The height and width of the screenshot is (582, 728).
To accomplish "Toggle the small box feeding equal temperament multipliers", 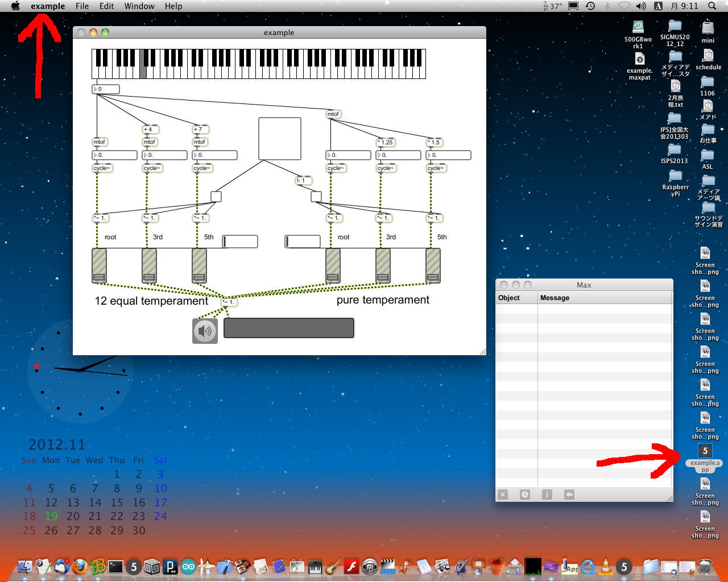I will coord(216,197).
